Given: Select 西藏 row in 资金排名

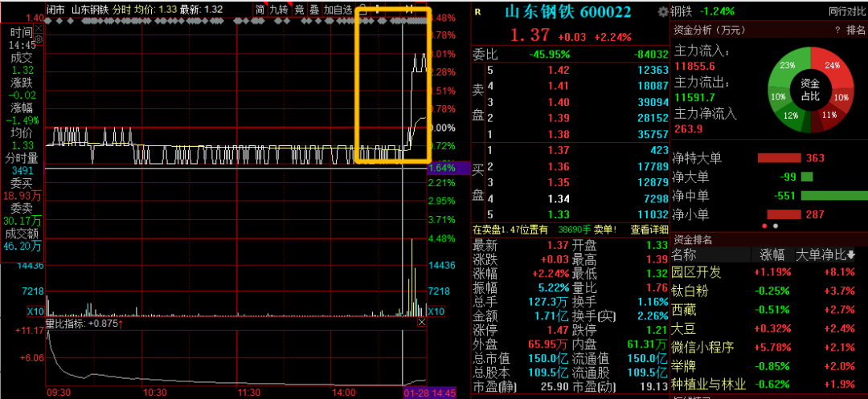Looking at the screenshot, I should pos(769,309).
